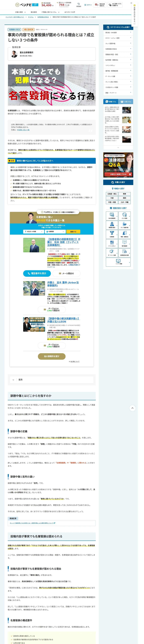The height and width of the screenshot is (644, 144).
Task: Open ありがとうの声 in the navigation bar
Action: tap(70, 12)
